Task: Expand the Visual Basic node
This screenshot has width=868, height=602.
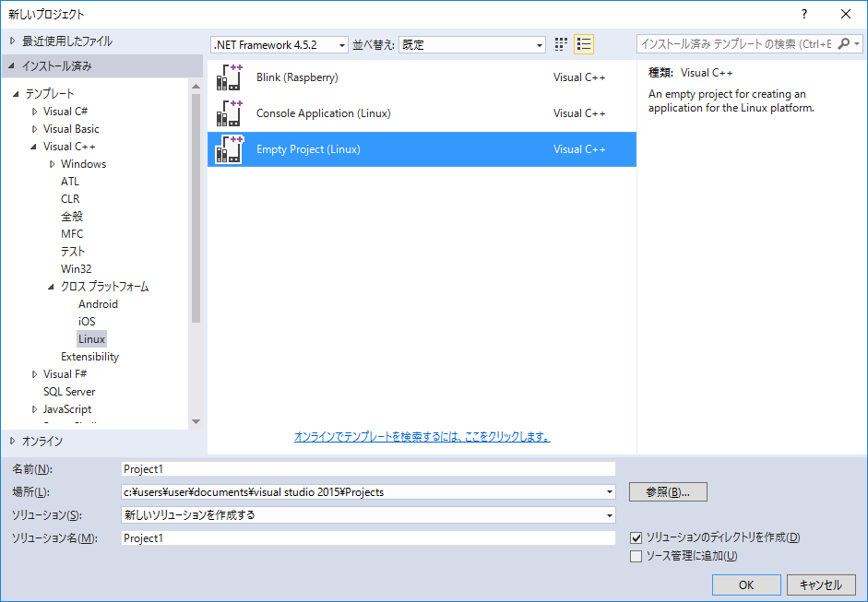Action: point(34,129)
